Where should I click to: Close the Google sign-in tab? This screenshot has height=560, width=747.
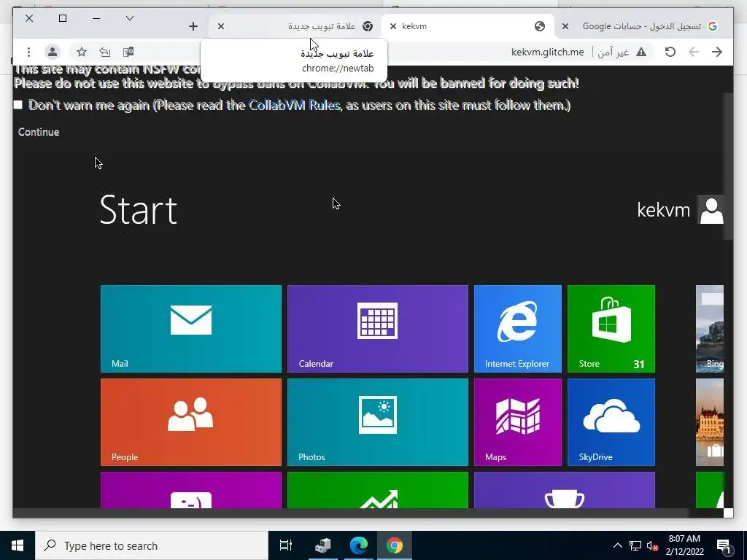(565, 26)
